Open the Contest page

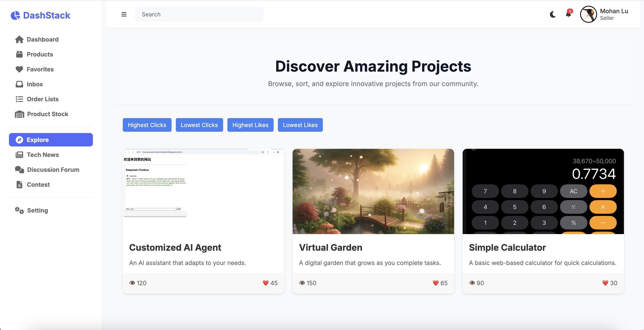(x=38, y=184)
